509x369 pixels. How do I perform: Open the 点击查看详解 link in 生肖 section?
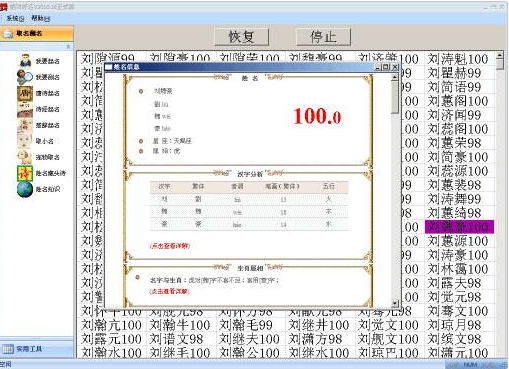point(170,291)
